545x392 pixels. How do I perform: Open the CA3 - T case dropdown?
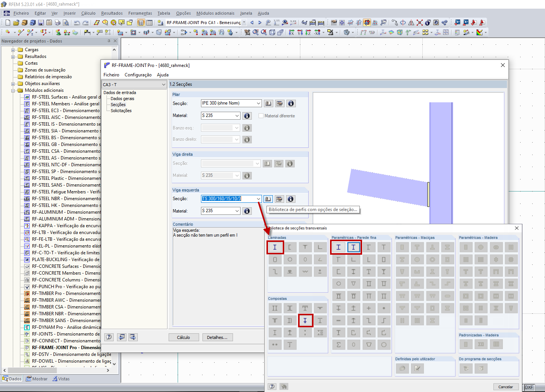point(164,85)
